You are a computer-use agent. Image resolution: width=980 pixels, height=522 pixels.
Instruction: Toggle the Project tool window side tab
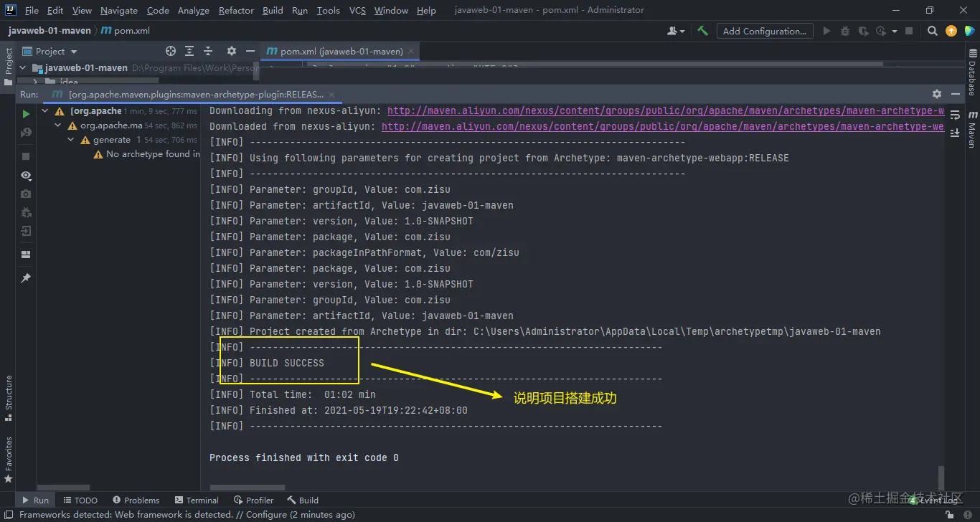coord(8,66)
